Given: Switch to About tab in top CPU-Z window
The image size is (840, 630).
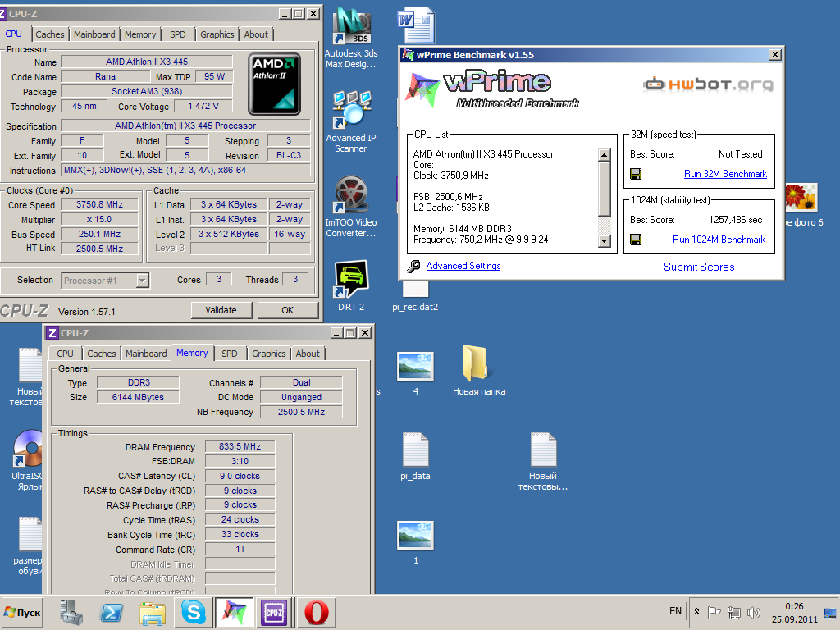Looking at the screenshot, I should [256, 34].
